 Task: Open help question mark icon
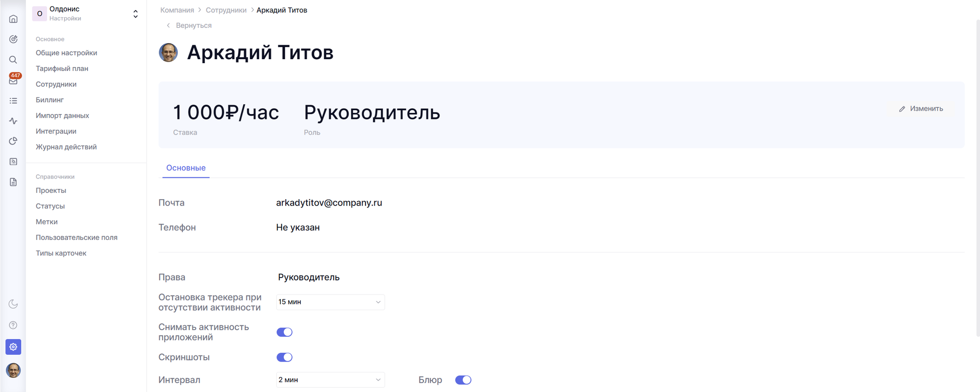pyautogui.click(x=13, y=325)
